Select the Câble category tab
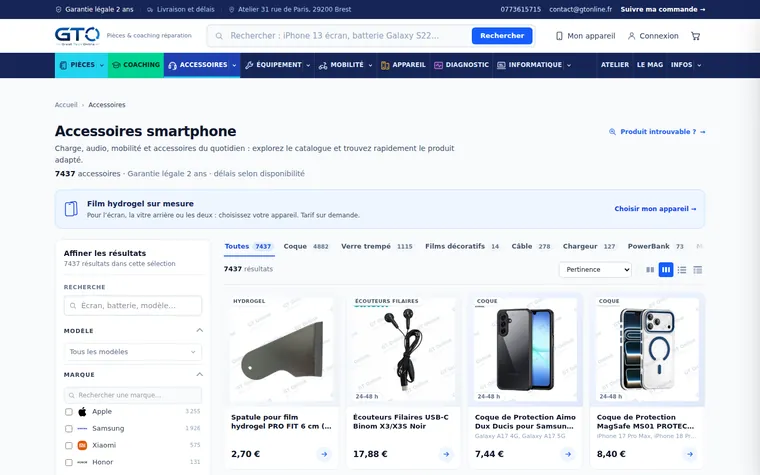Screen dimensions: 760x475 click(531, 246)
